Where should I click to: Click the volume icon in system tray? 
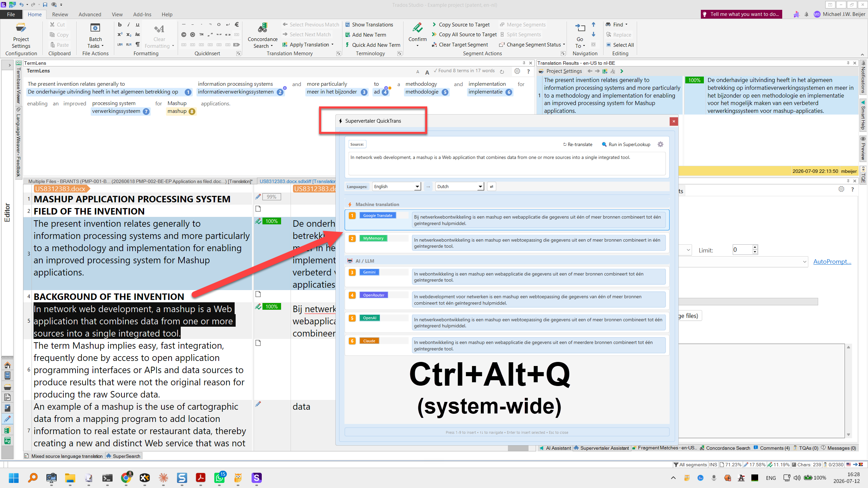[797, 478]
